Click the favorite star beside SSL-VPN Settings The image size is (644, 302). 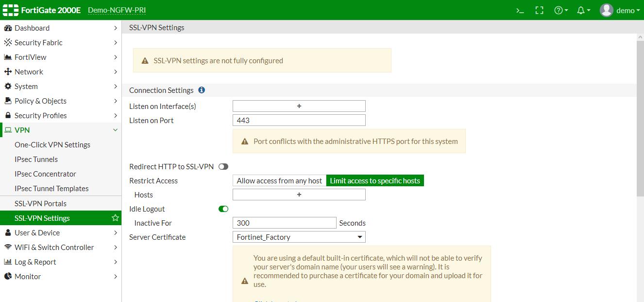point(115,218)
